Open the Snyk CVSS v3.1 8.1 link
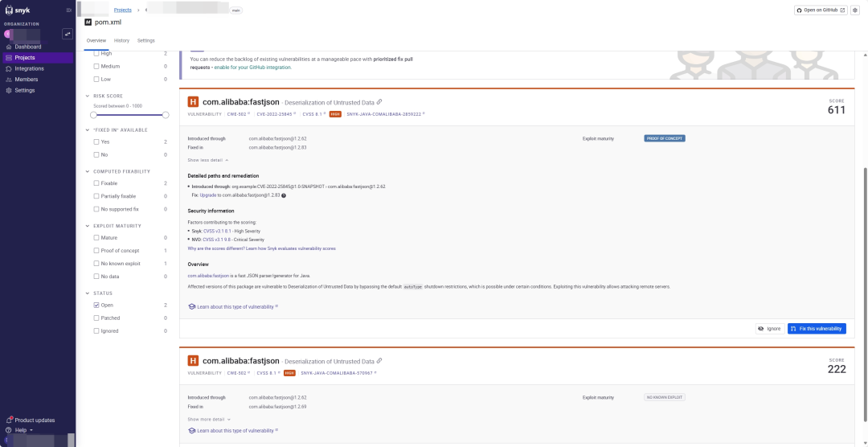Image resolution: width=868 pixels, height=447 pixels. pos(216,231)
